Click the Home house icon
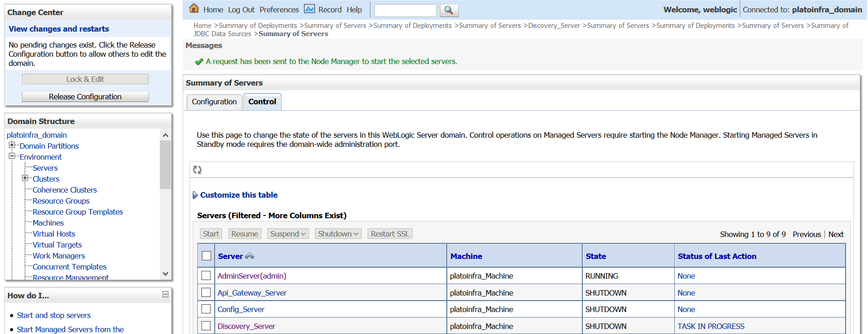The image size is (868, 334). 194,8
